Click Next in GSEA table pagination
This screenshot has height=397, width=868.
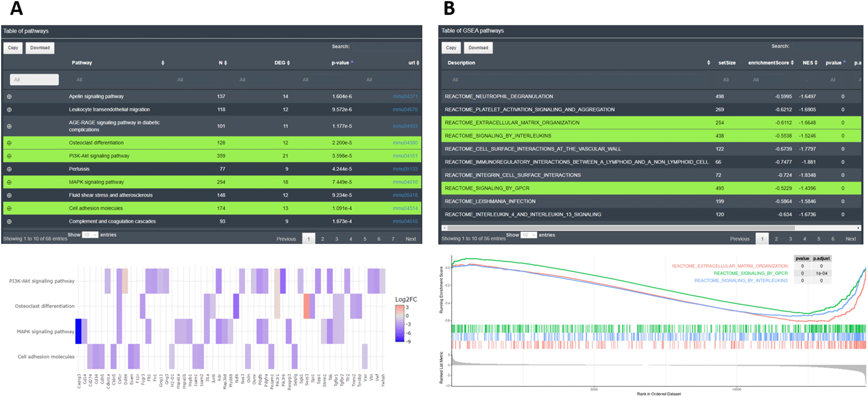[850, 239]
